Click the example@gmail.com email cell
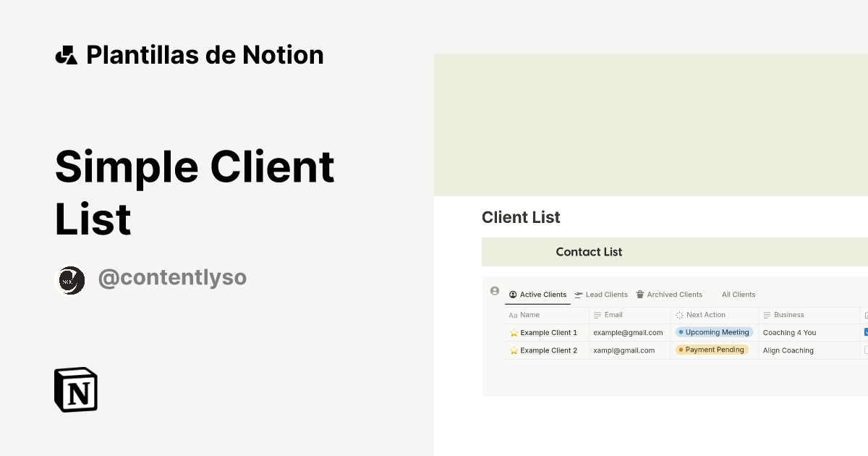This screenshot has width=868, height=456. tap(628, 332)
